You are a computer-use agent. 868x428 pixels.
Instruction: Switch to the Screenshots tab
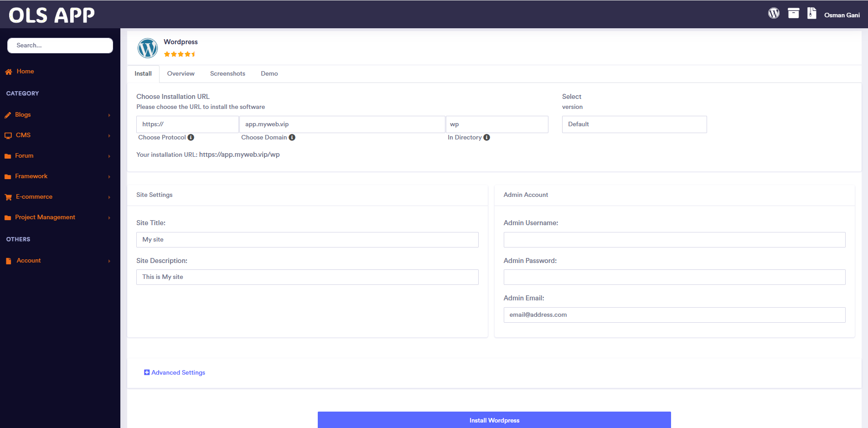[227, 74]
